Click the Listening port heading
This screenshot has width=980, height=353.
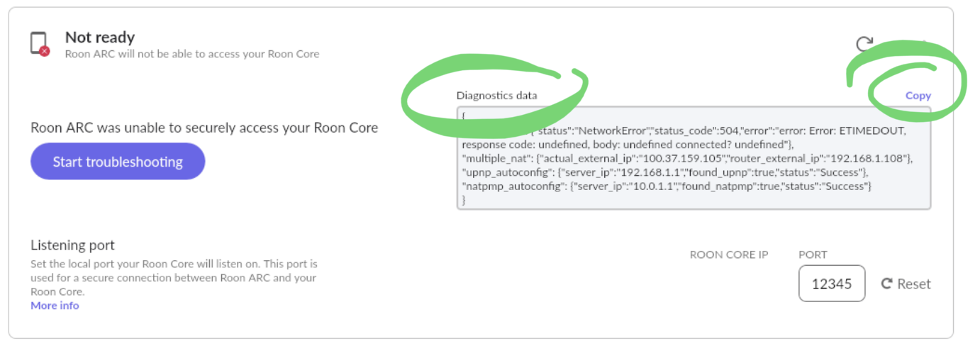coord(72,245)
